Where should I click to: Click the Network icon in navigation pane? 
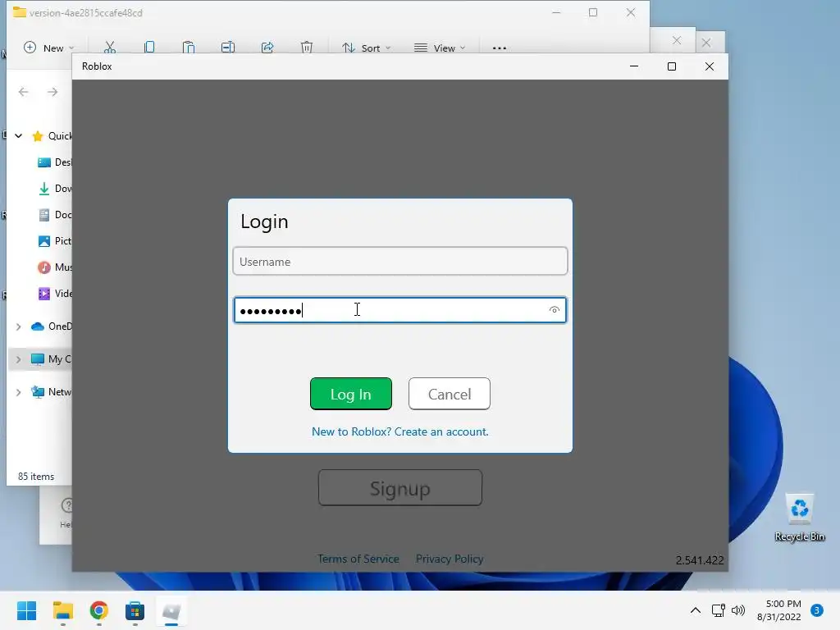38,392
